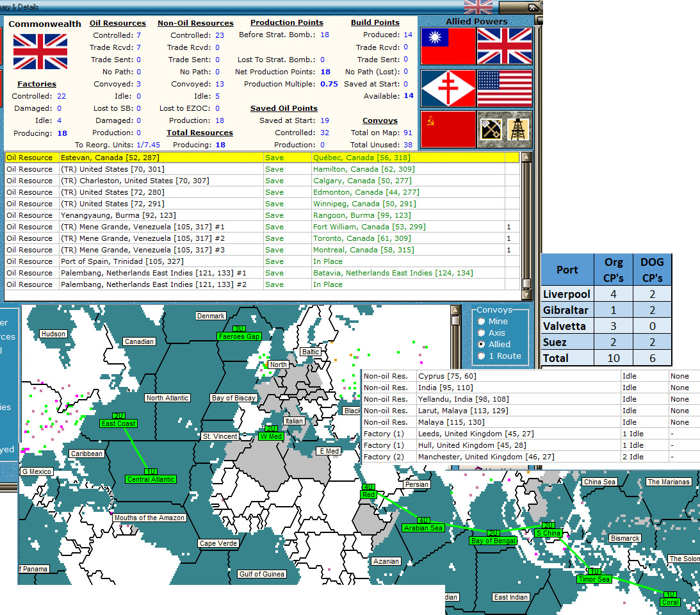Select the Manchester, United Kingdom factory row
Image resolution: width=700 pixels, height=615 pixels.
coord(530,457)
